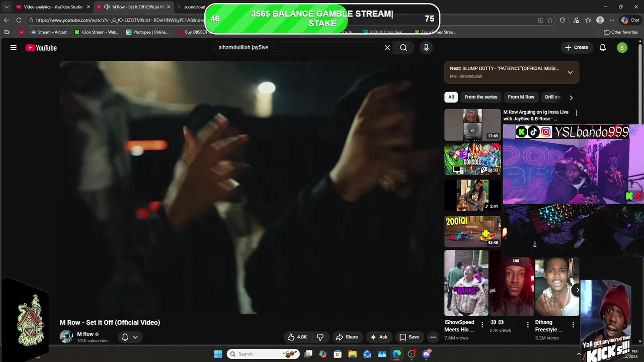Open the short with 37K views
The width and height of the screenshot is (644, 362).
[512, 287]
